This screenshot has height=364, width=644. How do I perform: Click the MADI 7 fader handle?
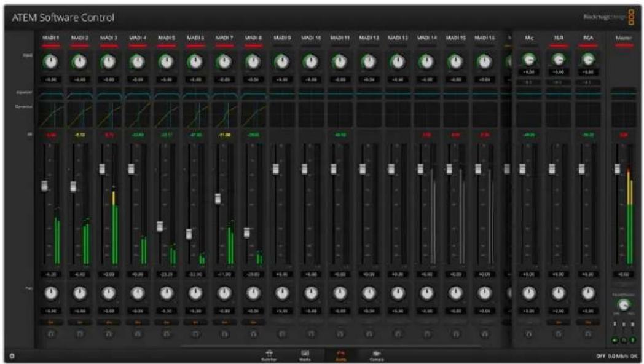pyautogui.click(x=218, y=199)
